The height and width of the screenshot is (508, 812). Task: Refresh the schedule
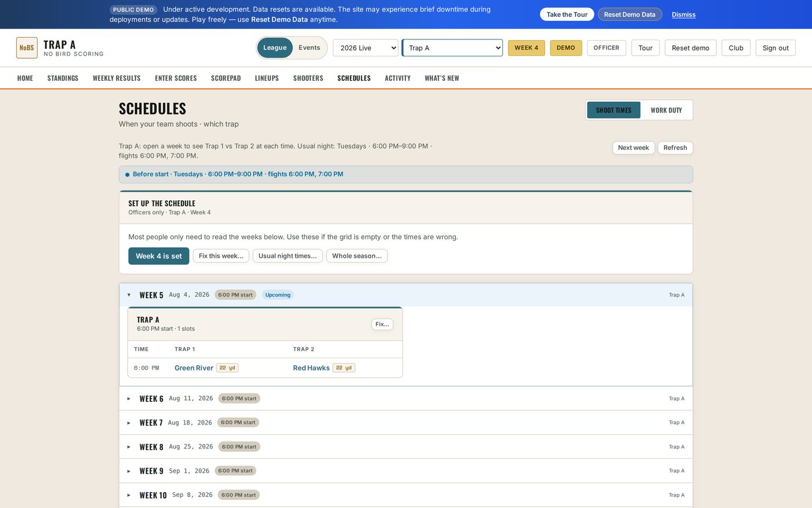coord(675,147)
